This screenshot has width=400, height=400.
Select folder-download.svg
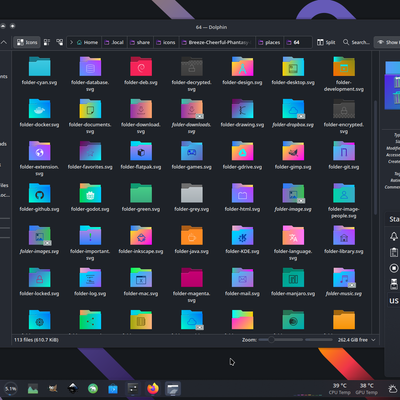pos(141,116)
